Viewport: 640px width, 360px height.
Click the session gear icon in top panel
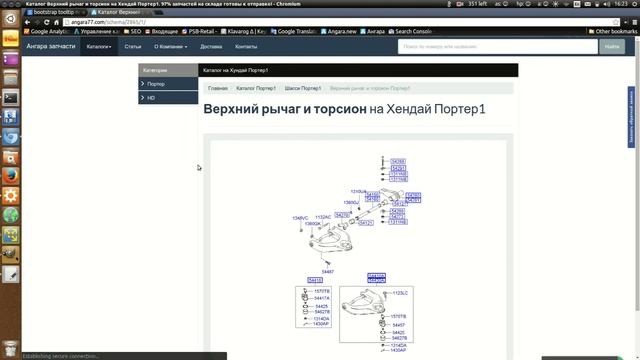pyautogui.click(x=635, y=4)
